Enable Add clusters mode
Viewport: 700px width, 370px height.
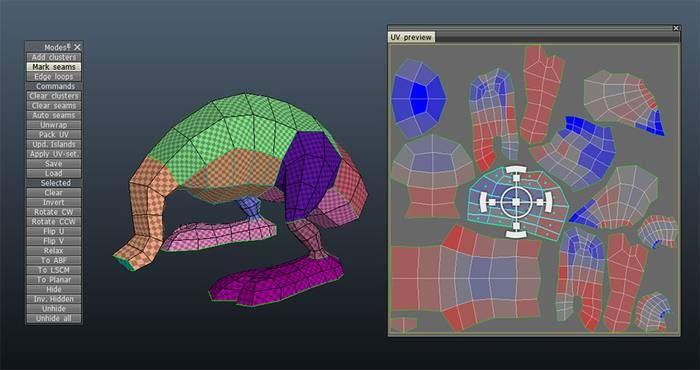pyautogui.click(x=54, y=57)
